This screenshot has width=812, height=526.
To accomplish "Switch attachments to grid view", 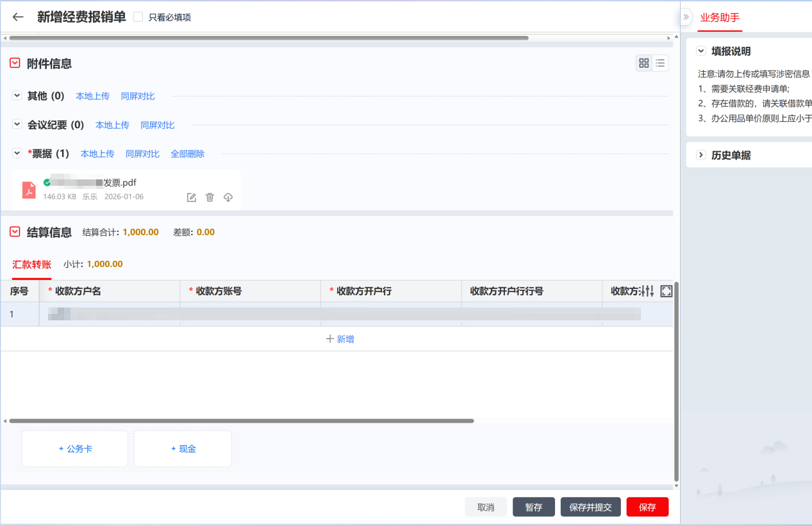I will pos(644,63).
